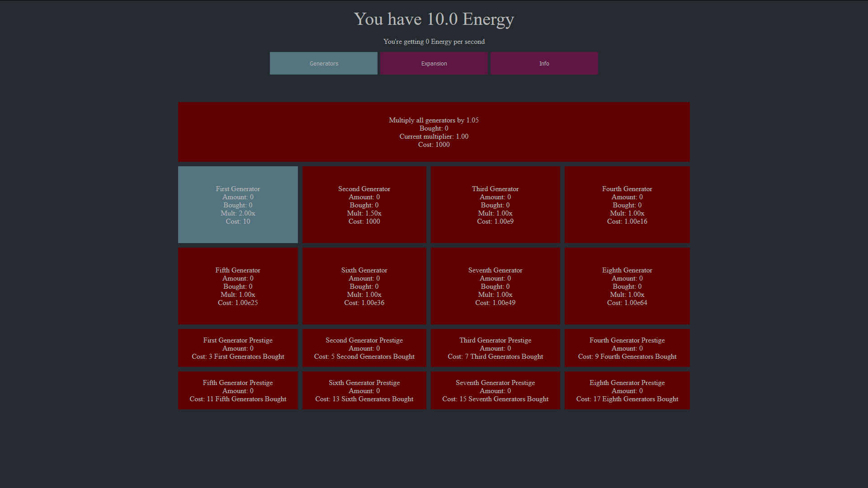Open the Expansion tab
The image size is (868, 488).
[434, 63]
